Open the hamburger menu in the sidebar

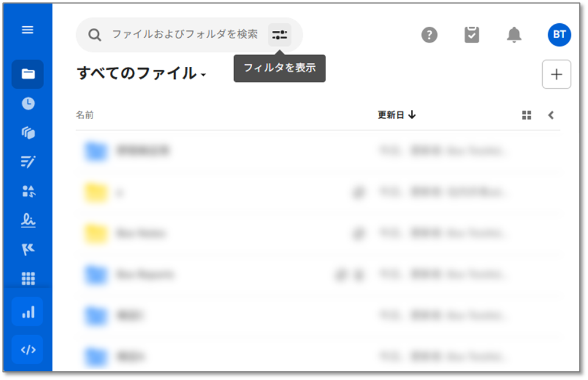tap(27, 30)
